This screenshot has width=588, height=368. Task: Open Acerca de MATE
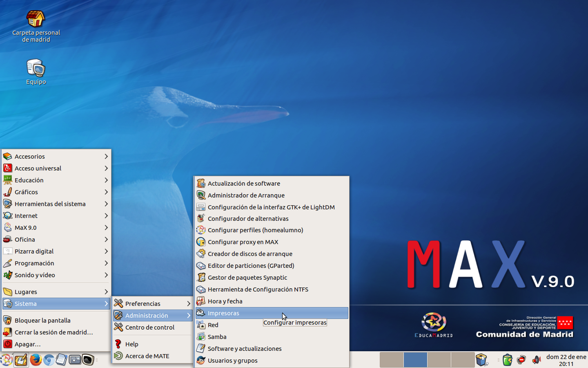coord(152,356)
